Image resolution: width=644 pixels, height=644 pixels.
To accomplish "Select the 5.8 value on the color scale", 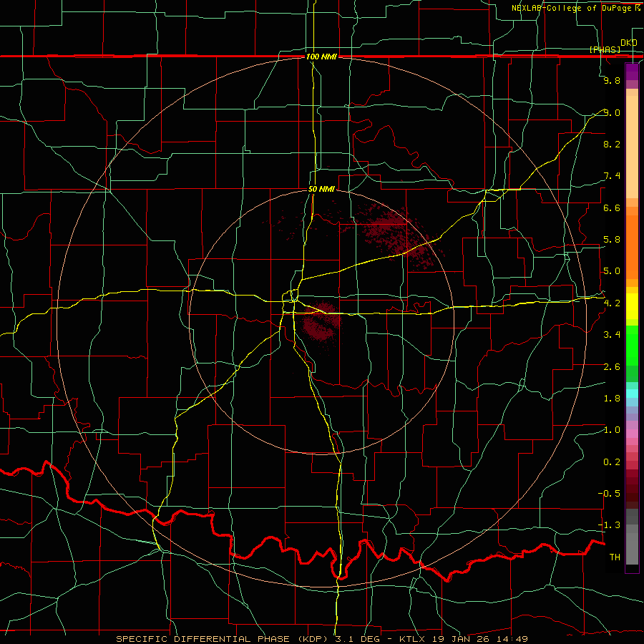I will point(612,240).
